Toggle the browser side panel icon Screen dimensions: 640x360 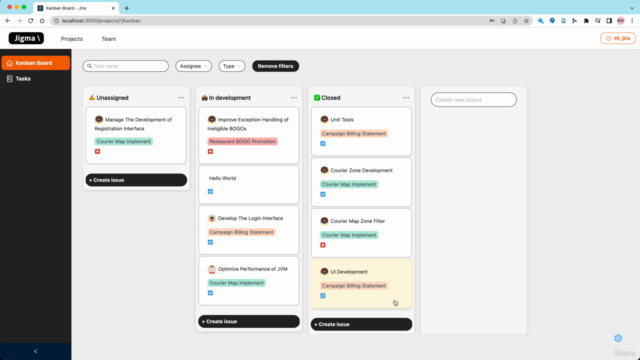(609, 20)
